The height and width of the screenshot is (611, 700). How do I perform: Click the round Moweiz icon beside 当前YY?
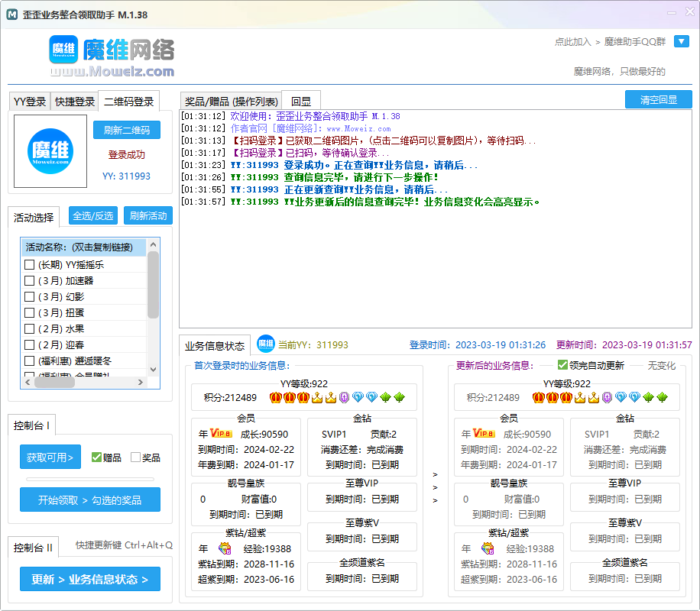[x=266, y=344]
